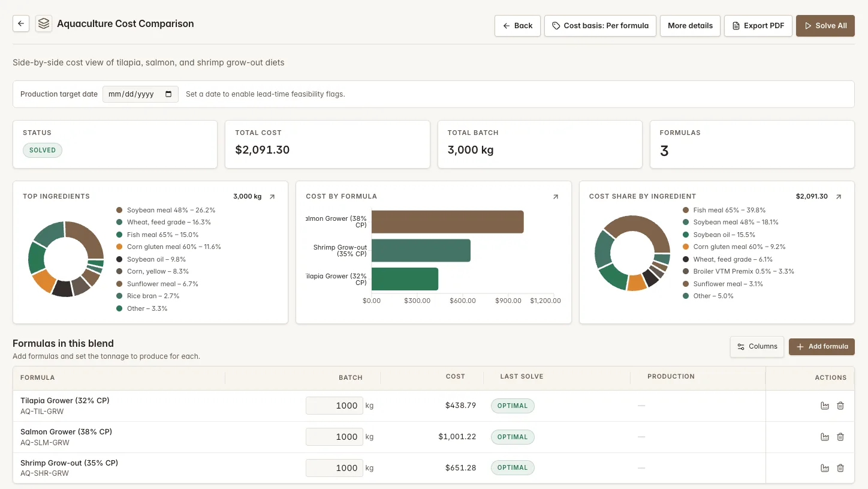This screenshot has height=489, width=868.
Task: Add a formula to the blend
Action: (x=821, y=346)
